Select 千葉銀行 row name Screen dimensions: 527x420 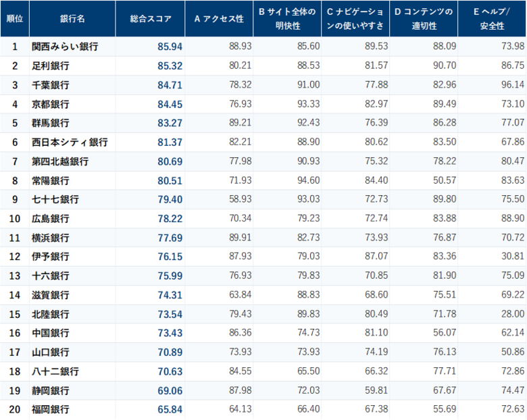pos(51,85)
